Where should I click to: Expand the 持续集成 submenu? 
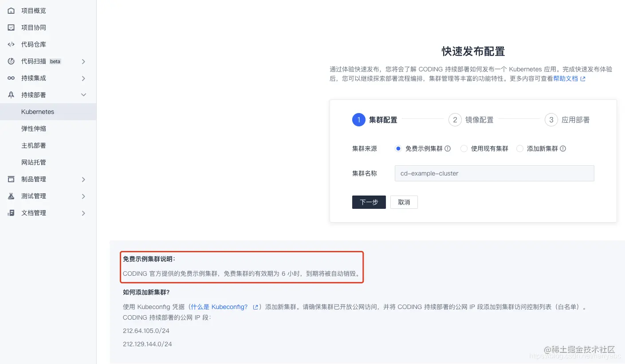pyautogui.click(x=83, y=78)
